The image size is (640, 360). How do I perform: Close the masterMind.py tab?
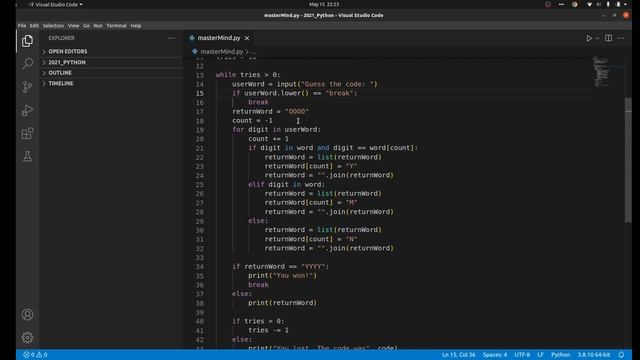[x=247, y=38]
